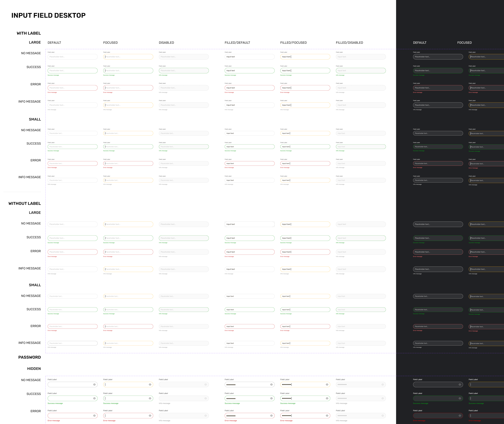Click dark-theme With Label large No Message Default input
Image resolution: width=504 pixels, height=424 pixels.
pyautogui.click(x=438, y=57)
